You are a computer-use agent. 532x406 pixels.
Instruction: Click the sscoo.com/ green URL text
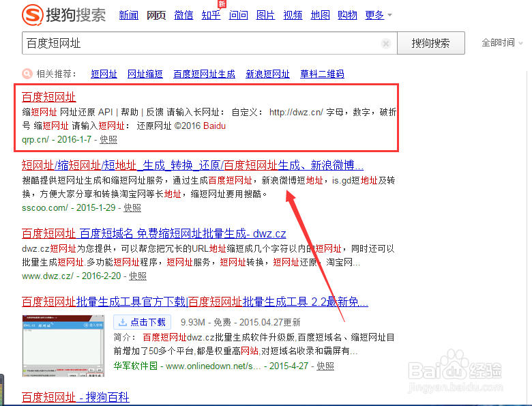[x=45, y=207]
